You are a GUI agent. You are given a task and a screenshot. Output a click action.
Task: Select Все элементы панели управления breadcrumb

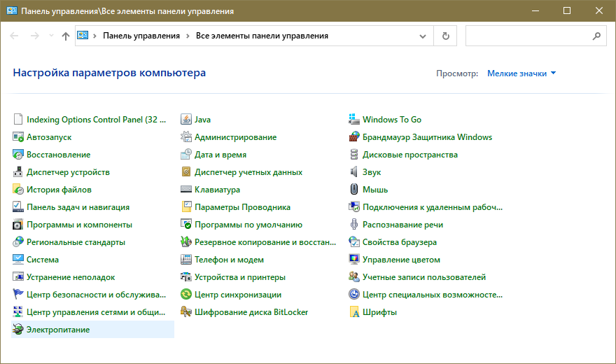tap(262, 36)
